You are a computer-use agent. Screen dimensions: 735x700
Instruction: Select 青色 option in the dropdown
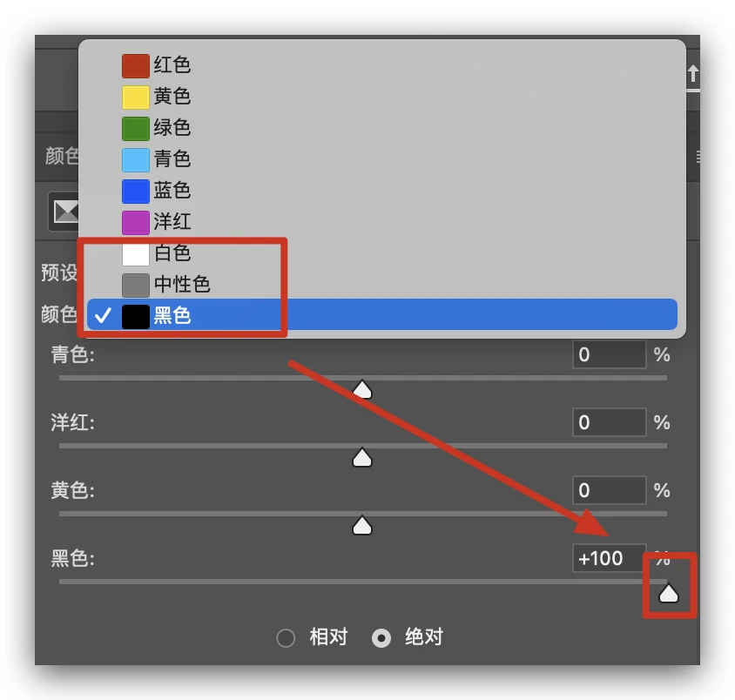point(382,159)
